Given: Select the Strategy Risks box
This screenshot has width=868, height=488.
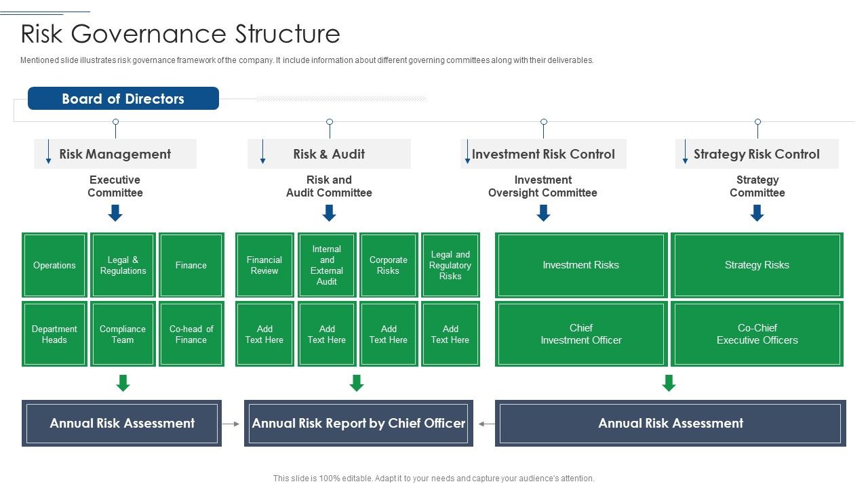Looking at the screenshot, I should point(757,265).
